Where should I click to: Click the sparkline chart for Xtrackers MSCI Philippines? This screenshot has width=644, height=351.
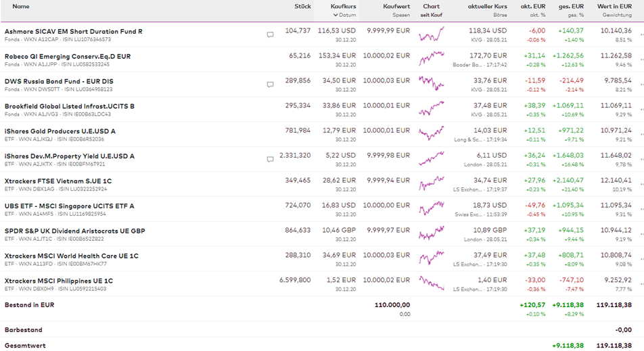[x=431, y=284]
